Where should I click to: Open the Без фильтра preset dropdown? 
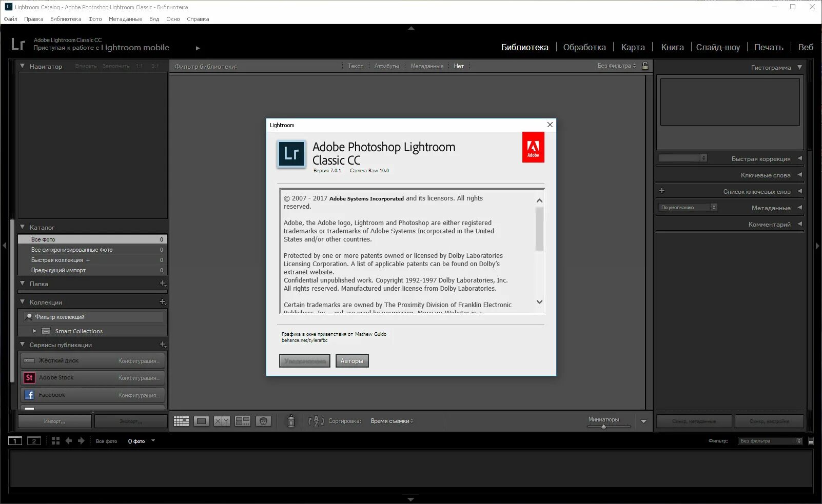(x=616, y=66)
